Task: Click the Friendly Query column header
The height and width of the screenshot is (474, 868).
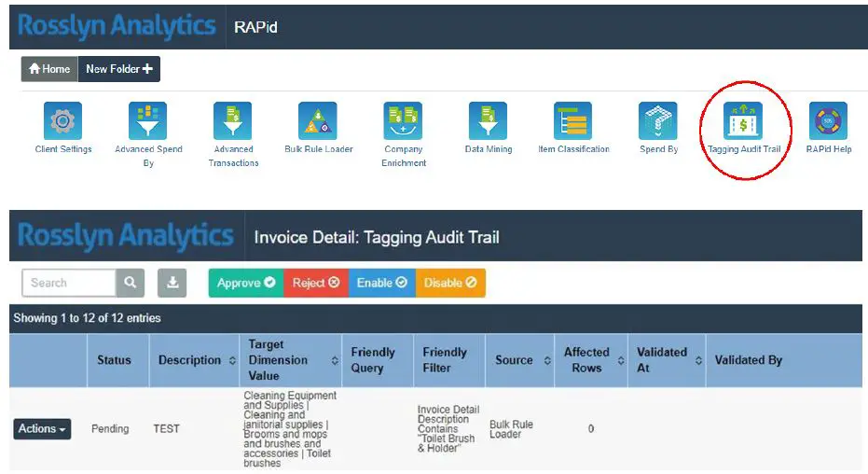Action: click(379, 360)
